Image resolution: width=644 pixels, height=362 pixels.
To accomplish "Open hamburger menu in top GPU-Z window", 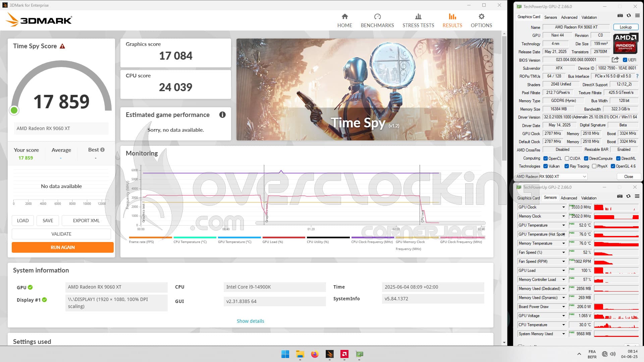I will pyautogui.click(x=637, y=16).
